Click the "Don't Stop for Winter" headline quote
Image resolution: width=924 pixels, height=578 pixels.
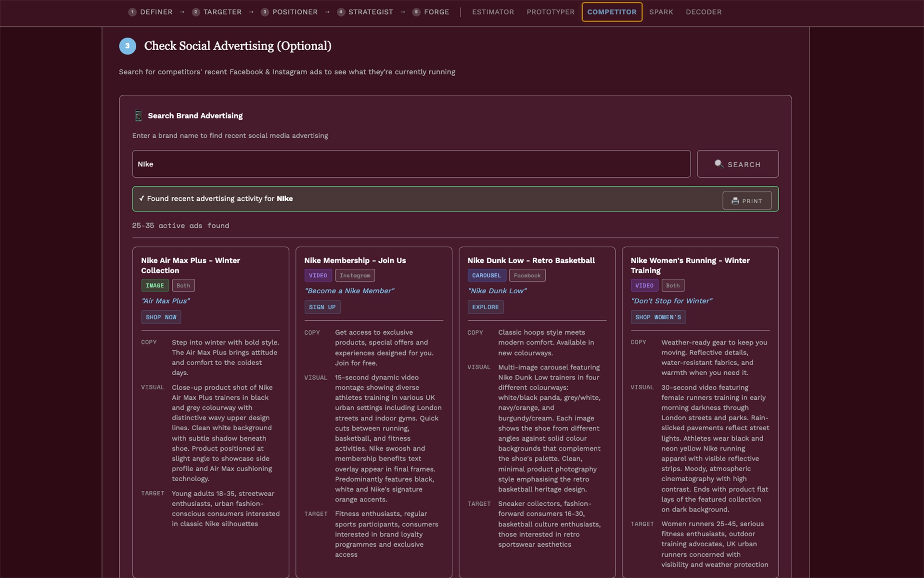point(671,301)
